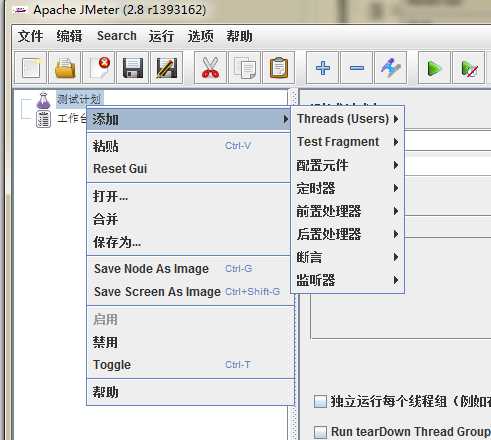Expand Threads (Users) submenu
This screenshot has height=440, width=491.
[x=348, y=119]
